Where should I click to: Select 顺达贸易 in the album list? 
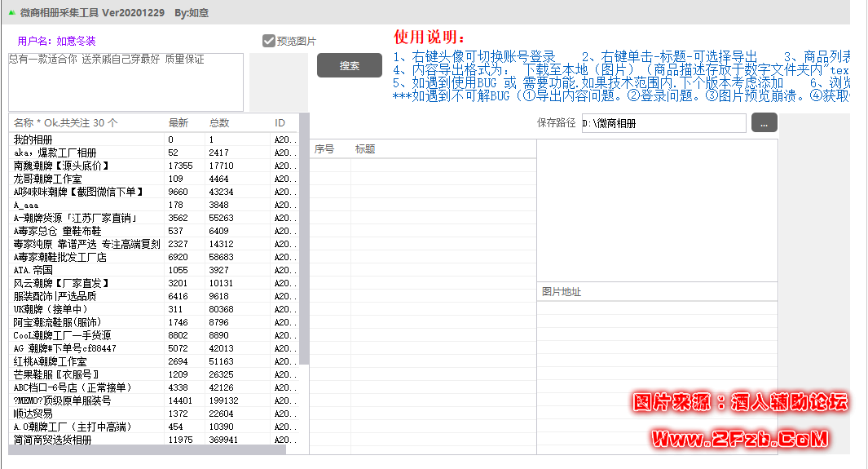pos(33,414)
